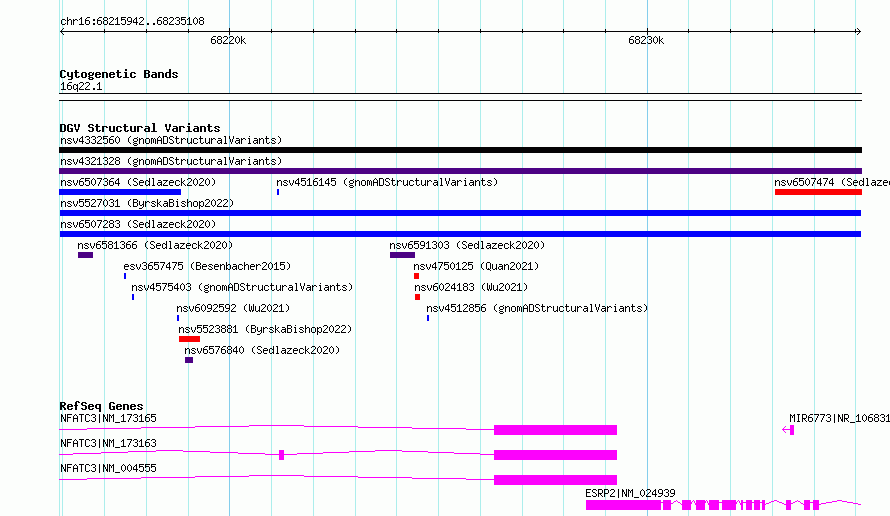Open the ESRP2|NM_024939 gene label
890x516 pixels.
coord(630,493)
